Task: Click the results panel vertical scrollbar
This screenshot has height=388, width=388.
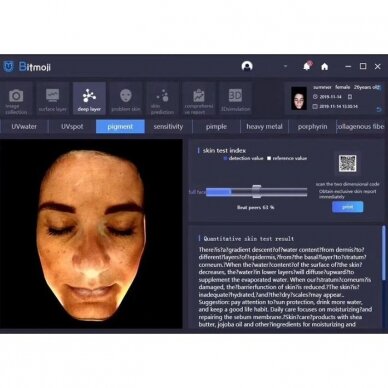Action: click(384, 253)
